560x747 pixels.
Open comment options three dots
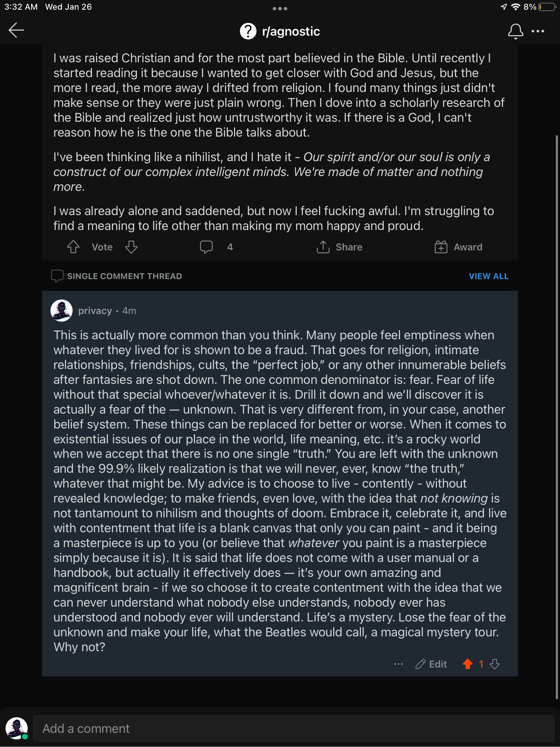click(399, 664)
